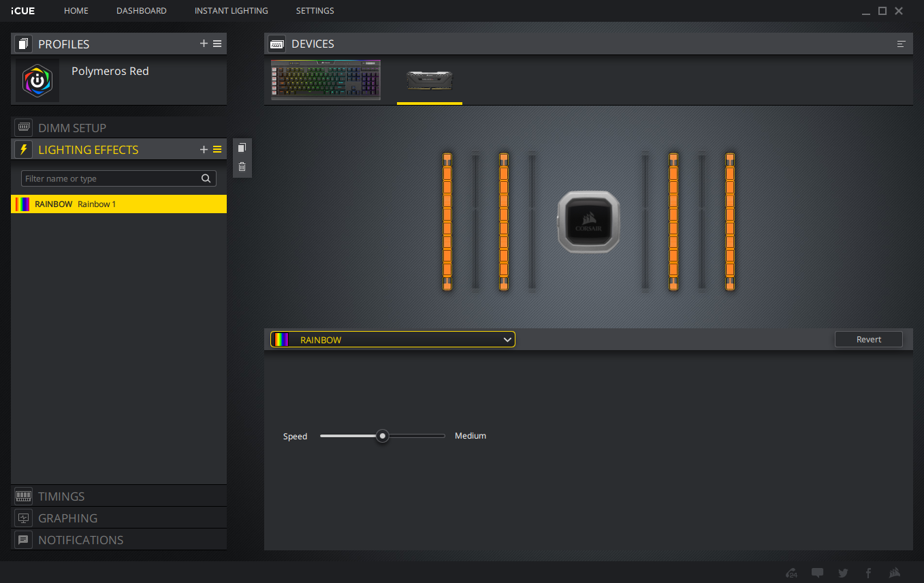924x583 pixels.
Task: Open the Twitter link icon
Action: click(843, 573)
